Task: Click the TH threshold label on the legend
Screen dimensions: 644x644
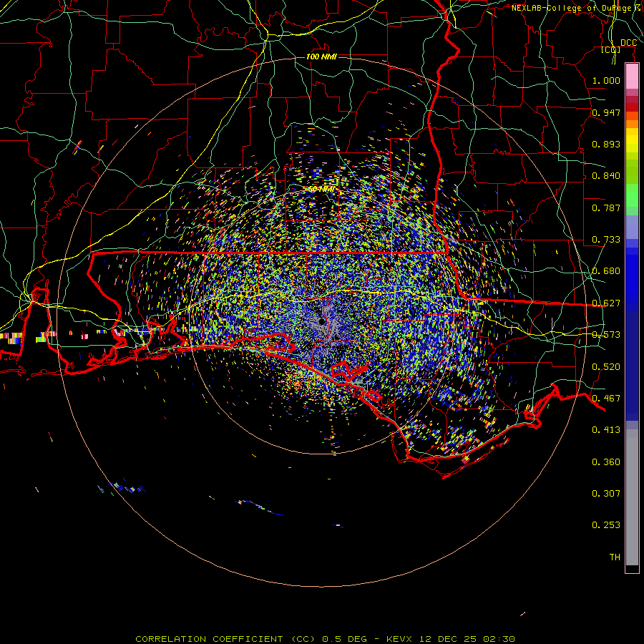Action: [615, 557]
